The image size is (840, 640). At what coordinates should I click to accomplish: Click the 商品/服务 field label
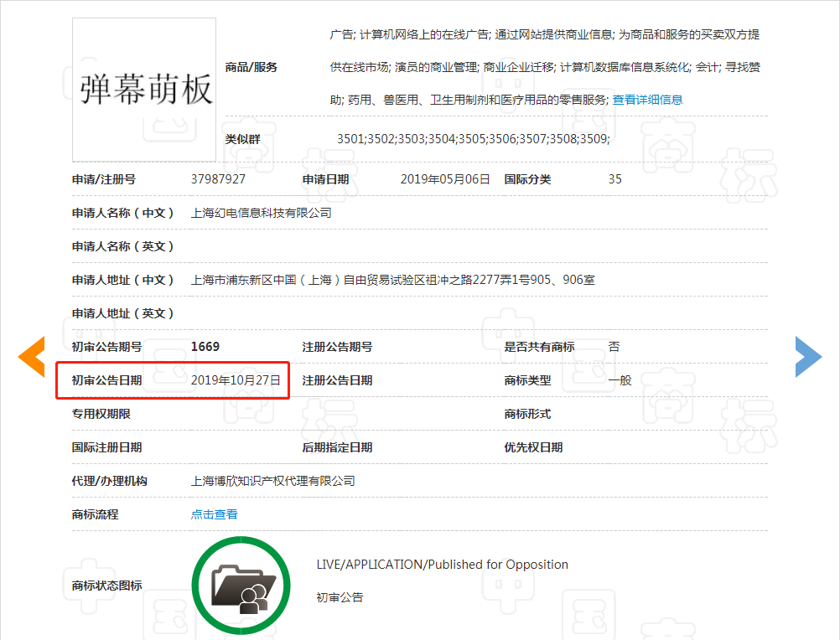point(251,67)
